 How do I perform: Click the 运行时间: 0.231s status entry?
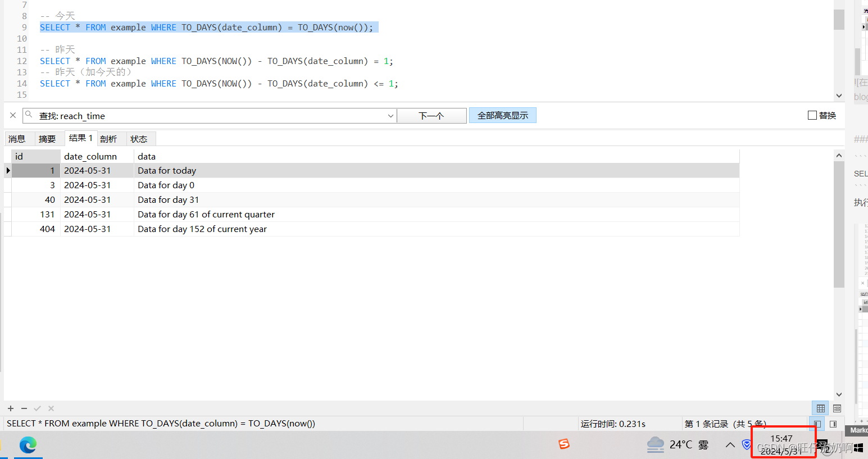[x=613, y=424]
